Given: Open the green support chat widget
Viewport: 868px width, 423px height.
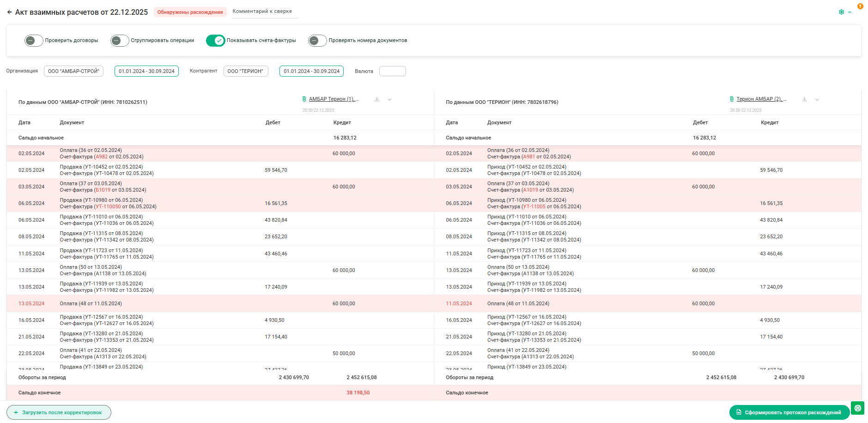Looking at the screenshot, I should [857, 408].
